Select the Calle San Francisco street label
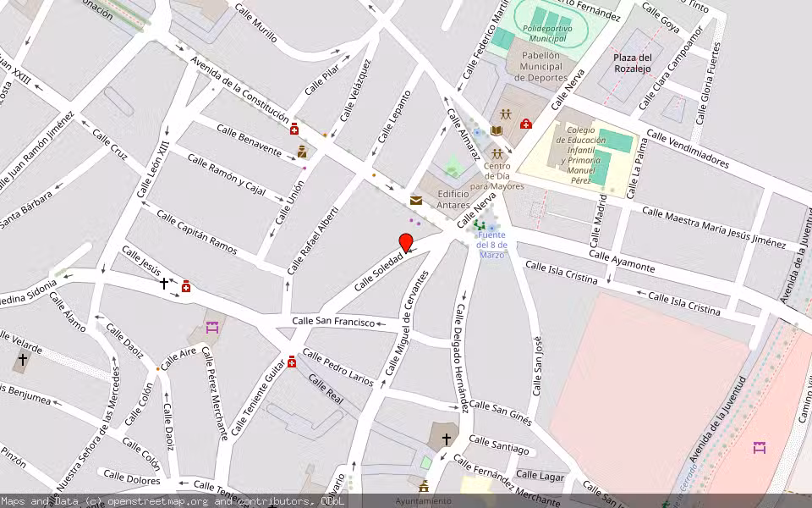Screen dimensions: 812x508 pyautogui.click(x=333, y=322)
